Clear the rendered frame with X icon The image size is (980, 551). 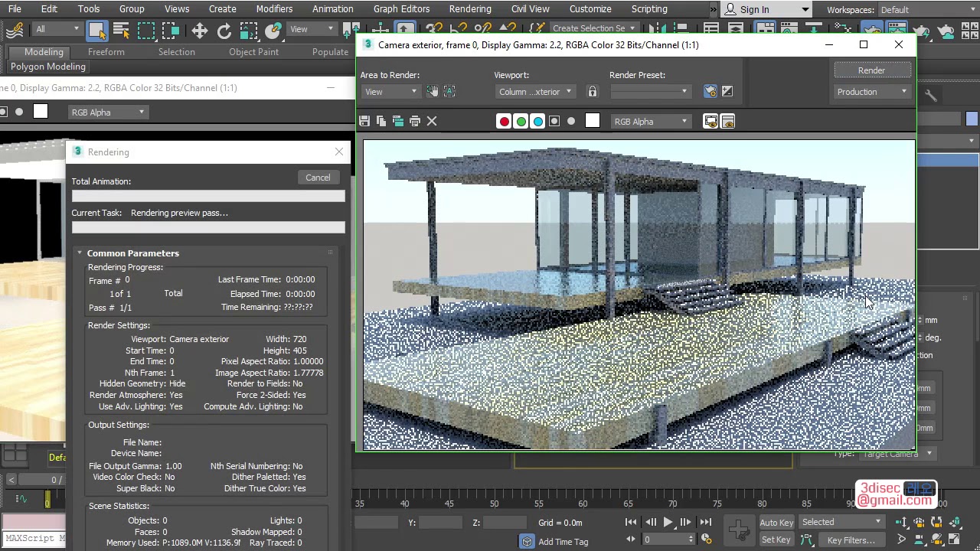[432, 121]
